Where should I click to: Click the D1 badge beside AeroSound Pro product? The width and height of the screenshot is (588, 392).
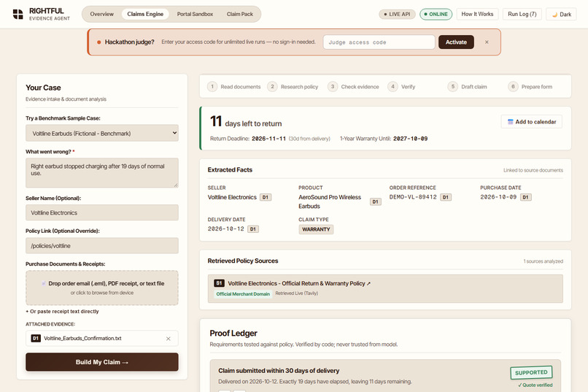click(x=376, y=201)
